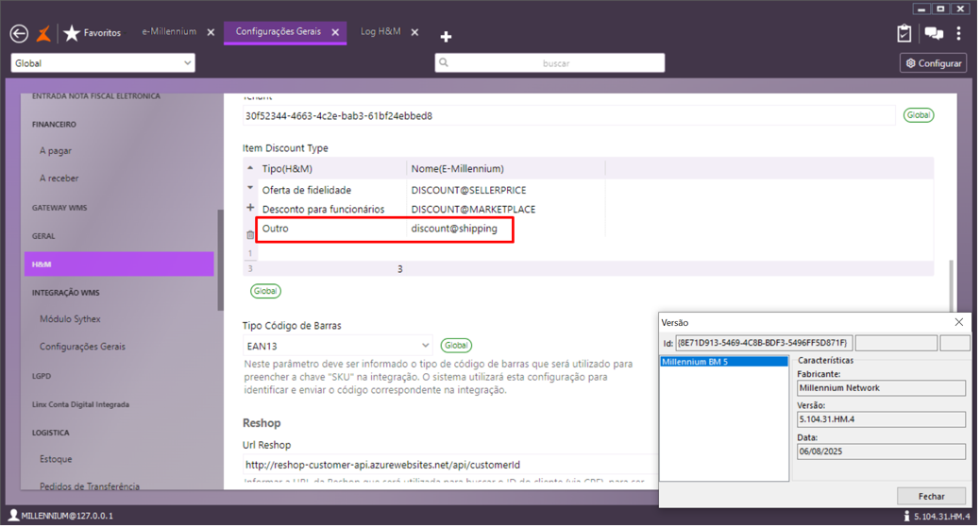Open the clipboard tasks icon

(904, 33)
